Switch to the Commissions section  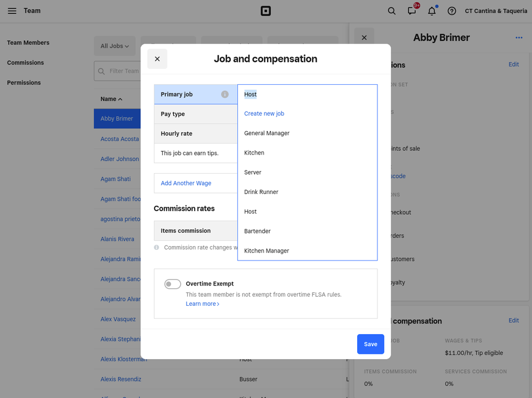pyautogui.click(x=25, y=62)
